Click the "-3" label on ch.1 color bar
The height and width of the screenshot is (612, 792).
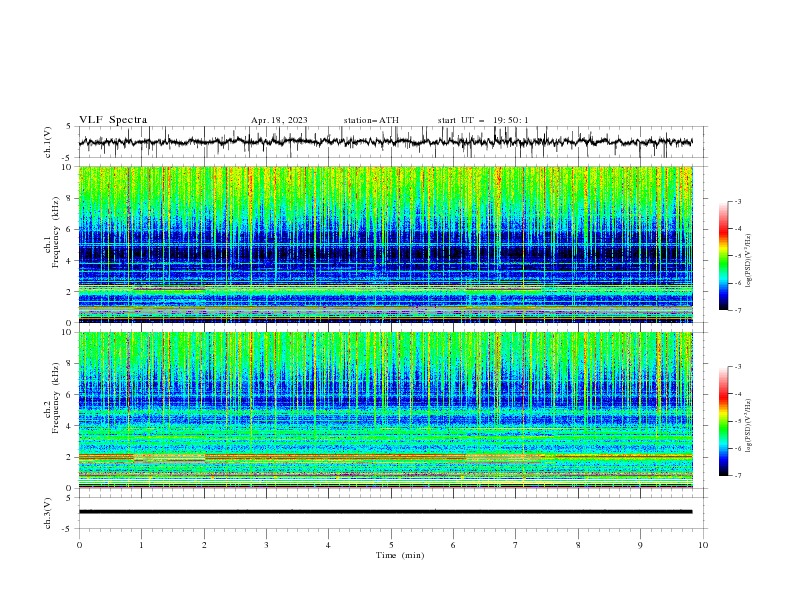(738, 201)
